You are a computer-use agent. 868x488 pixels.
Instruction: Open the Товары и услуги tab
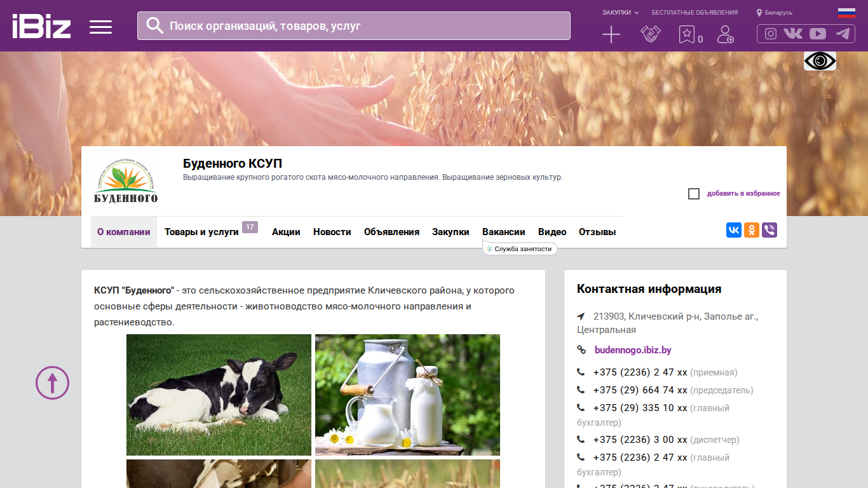pyautogui.click(x=201, y=232)
